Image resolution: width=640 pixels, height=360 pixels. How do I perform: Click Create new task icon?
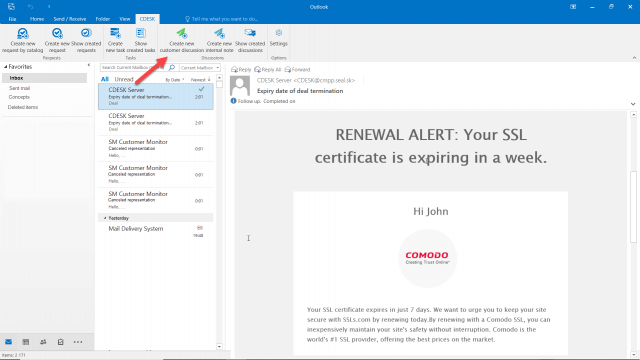115,33
